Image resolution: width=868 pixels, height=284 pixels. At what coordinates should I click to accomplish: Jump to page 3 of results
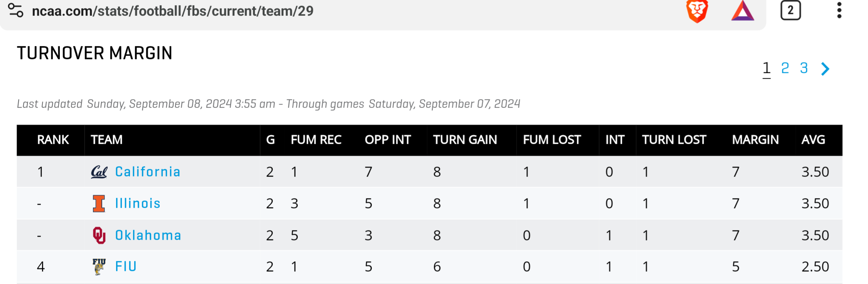(x=804, y=68)
